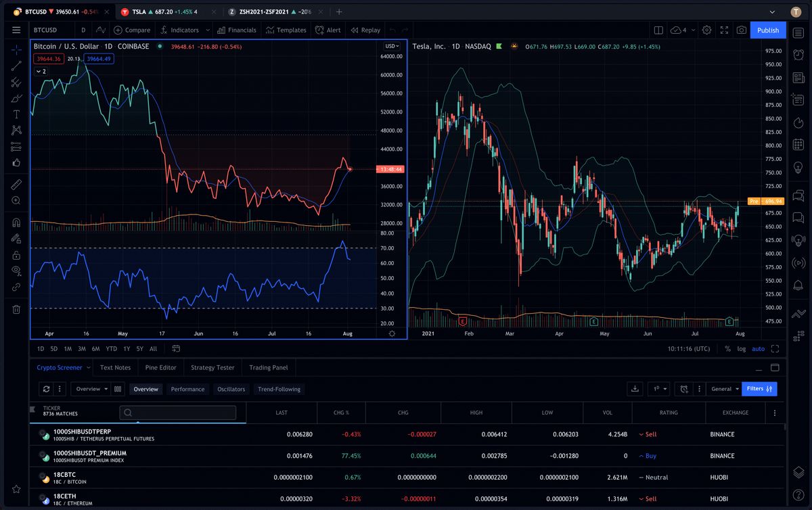Open chart settings gear
Screen dimensions: 812x510
[706, 30]
